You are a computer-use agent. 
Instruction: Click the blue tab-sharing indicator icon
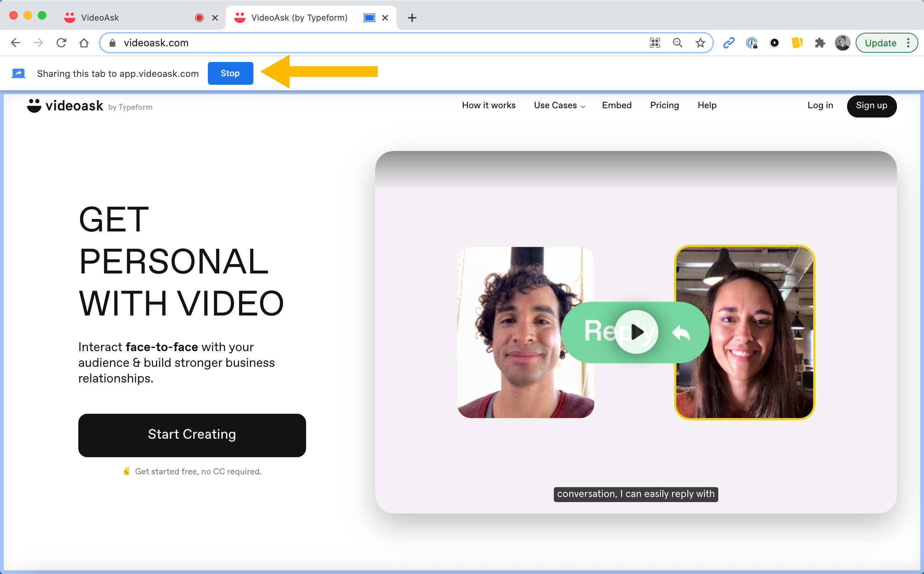pos(369,18)
